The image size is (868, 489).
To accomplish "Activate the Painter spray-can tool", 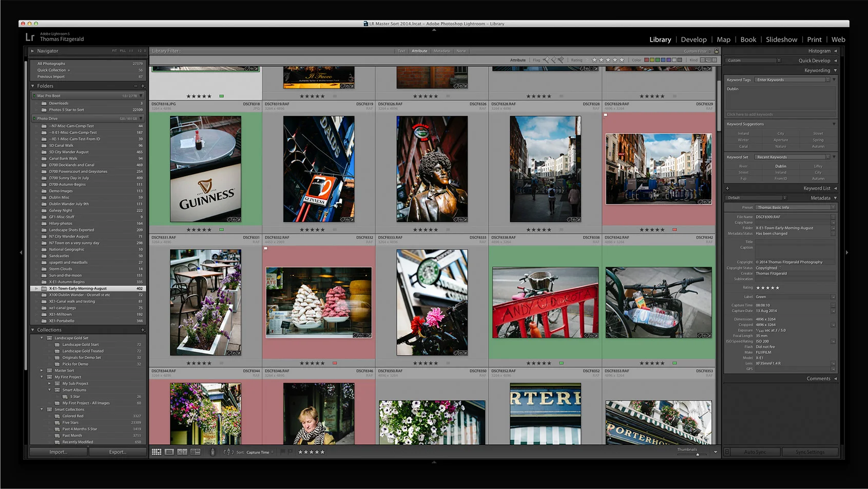I will point(212,452).
